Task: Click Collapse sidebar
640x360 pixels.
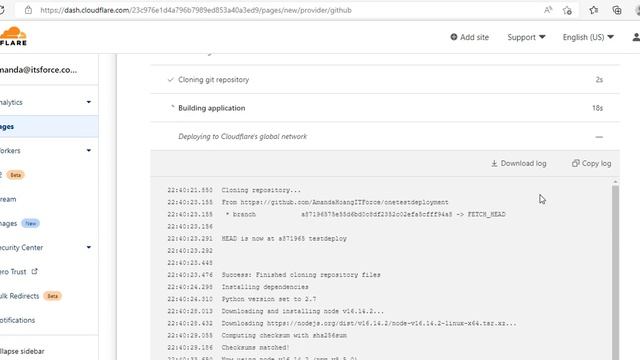Action: coord(22,351)
